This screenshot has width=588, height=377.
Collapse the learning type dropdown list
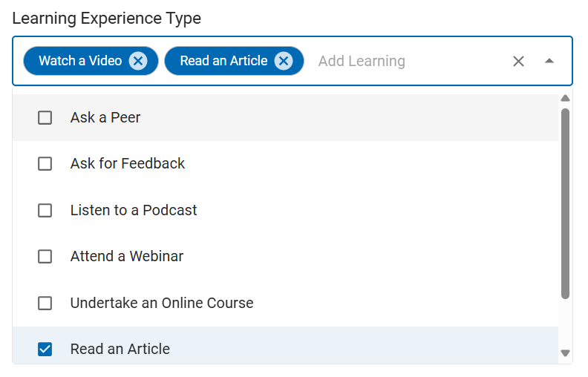[x=549, y=61]
